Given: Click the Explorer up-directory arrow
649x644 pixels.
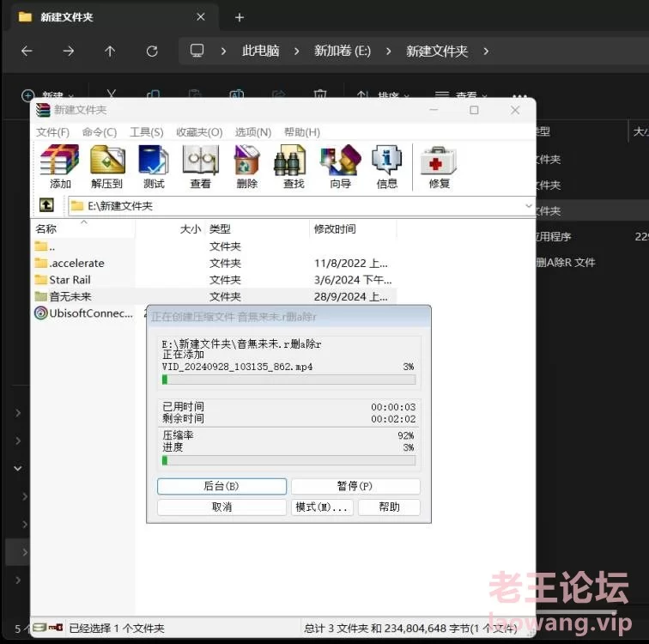Looking at the screenshot, I should (x=110, y=52).
